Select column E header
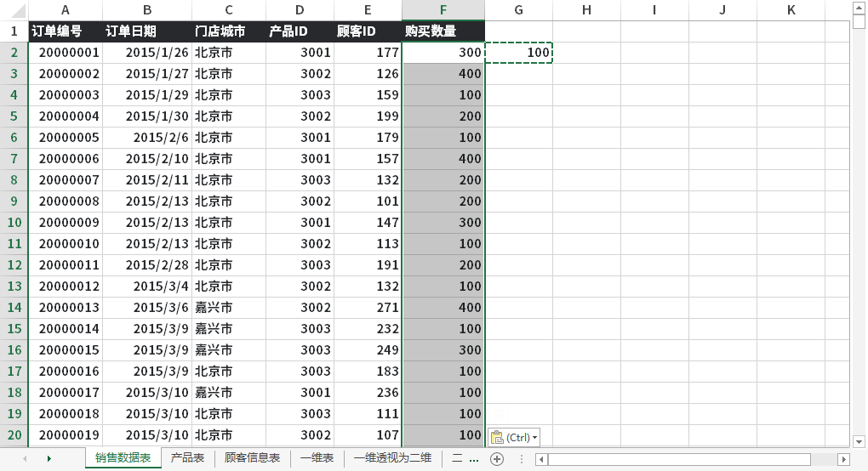 (x=368, y=10)
